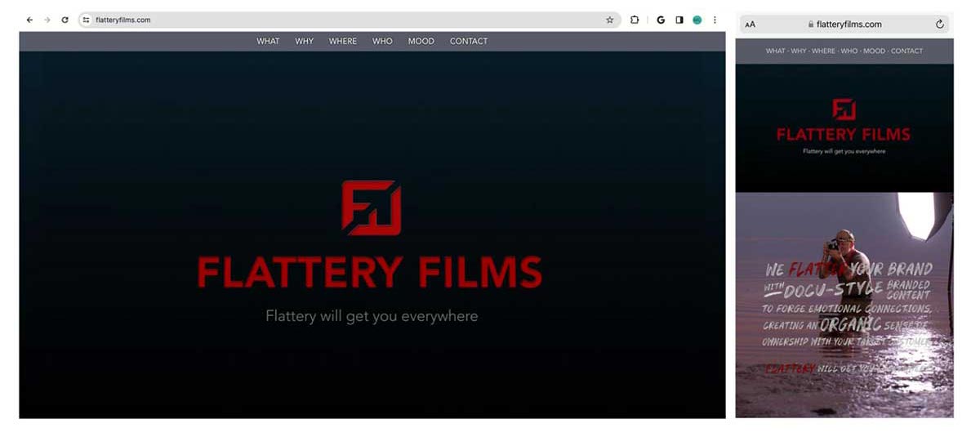Reload the desktop page
Screen dimensions: 980x437
65,20
